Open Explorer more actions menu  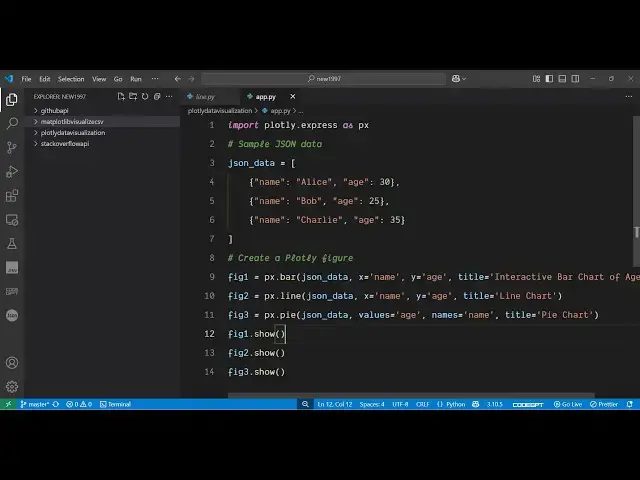169,96
